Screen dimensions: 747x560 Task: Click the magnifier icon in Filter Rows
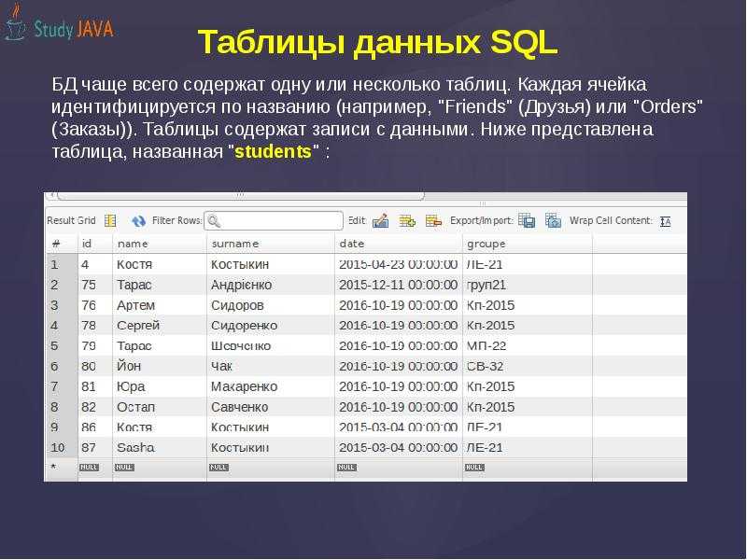214,221
